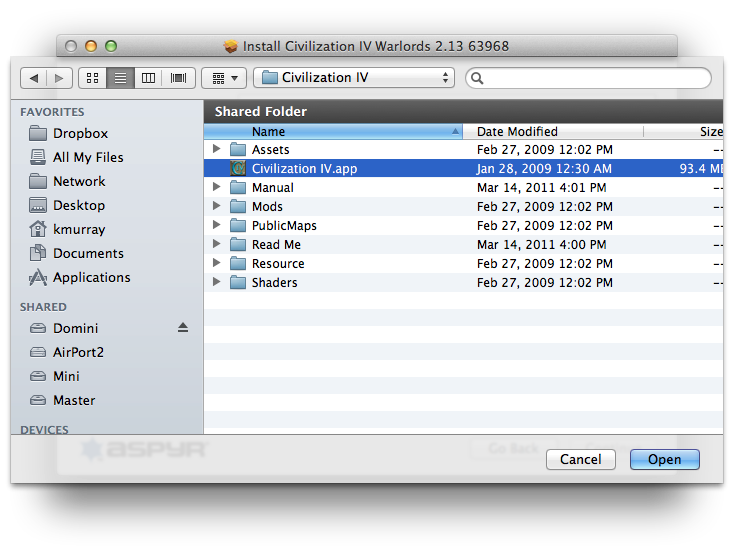The image size is (734, 554).
Task: Click the 'Mar 14, 2011 4:00 PM' date
Action: tap(542, 244)
